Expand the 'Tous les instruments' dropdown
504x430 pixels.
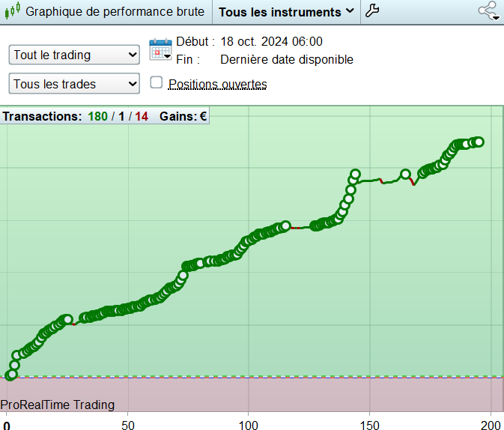286,12
